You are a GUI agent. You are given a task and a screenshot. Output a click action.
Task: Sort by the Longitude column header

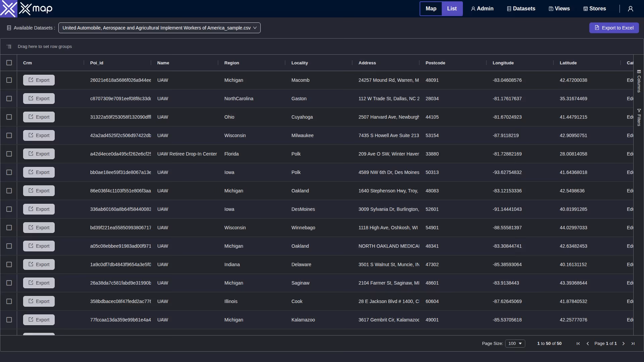click(x=503, y=63)
